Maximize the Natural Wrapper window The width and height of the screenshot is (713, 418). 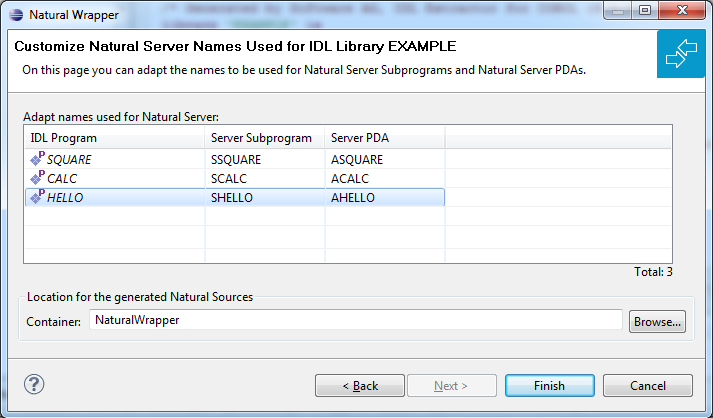pyautogui.click(x=644, y=11)
